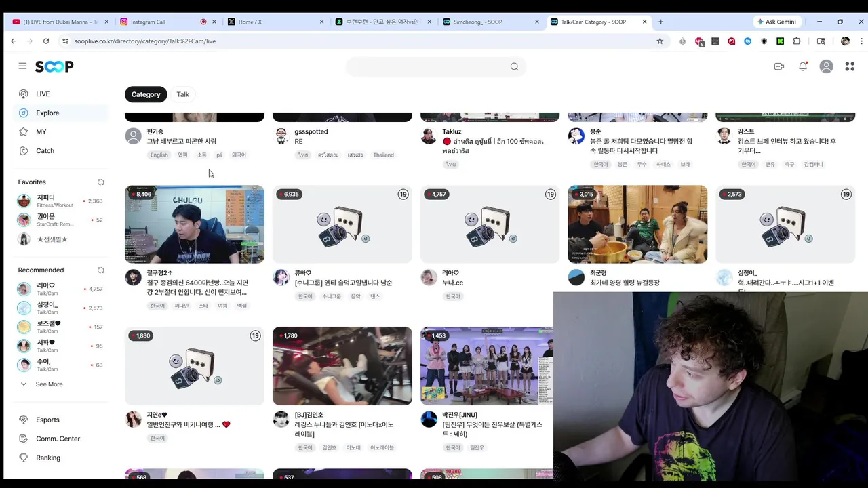This screenshot has height=488, width=868.
Task: Open the 1,453 viewer group stream thumbnail
Action: 487,366
